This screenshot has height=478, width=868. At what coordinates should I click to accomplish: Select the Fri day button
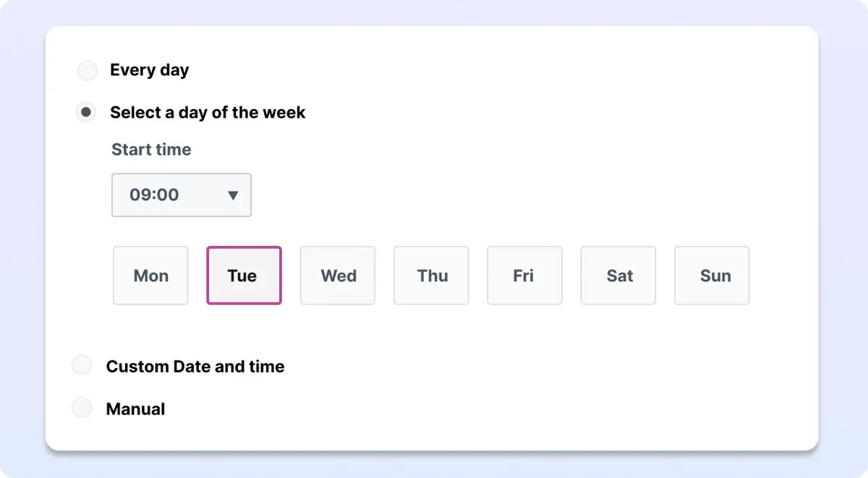[524, 276]
